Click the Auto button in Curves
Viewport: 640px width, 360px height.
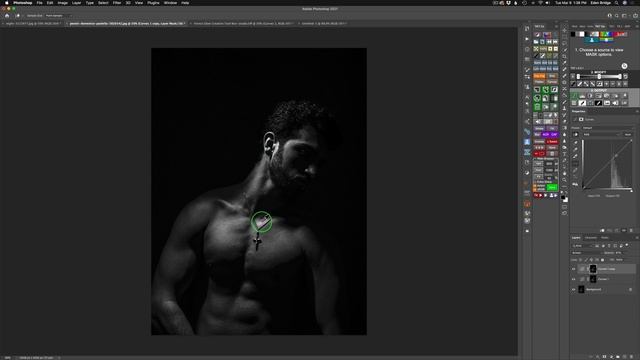click(x=628, y=134)
